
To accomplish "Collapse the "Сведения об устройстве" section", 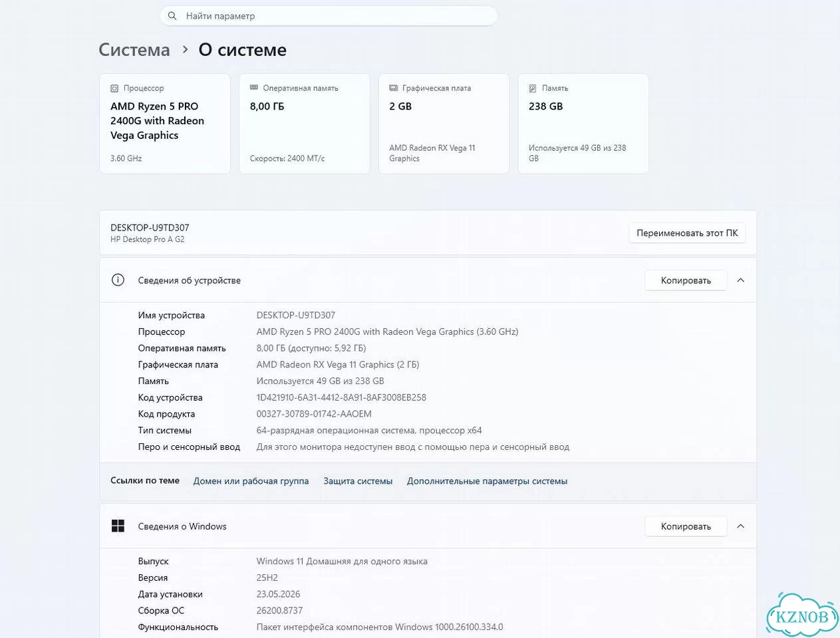I will click(x=741, y=280).
